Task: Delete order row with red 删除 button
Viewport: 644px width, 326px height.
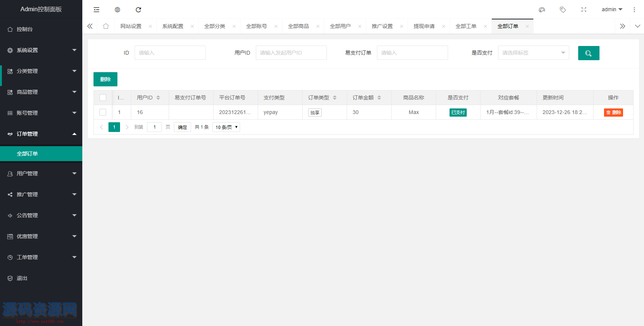Action: point(613,113)
